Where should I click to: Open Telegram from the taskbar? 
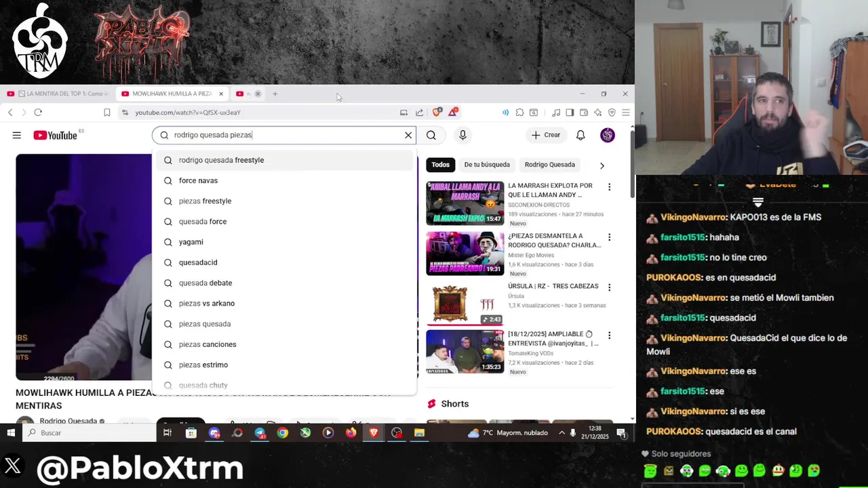tap(260, 432)
